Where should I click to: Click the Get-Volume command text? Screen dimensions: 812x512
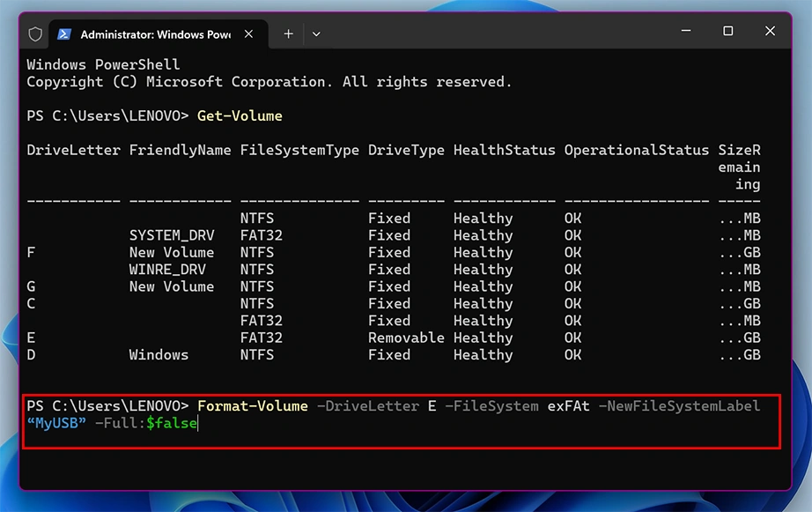[x=240, y=115]
